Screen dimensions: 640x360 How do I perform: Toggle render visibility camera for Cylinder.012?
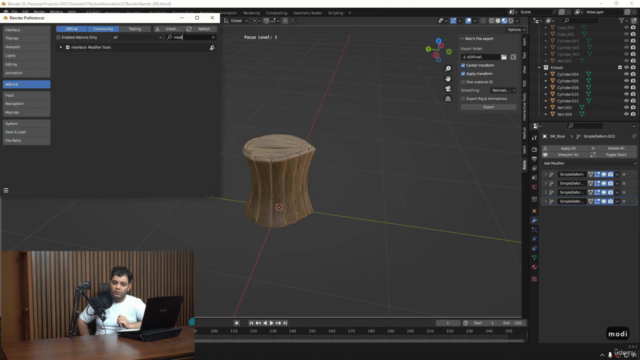pos(633,101)
